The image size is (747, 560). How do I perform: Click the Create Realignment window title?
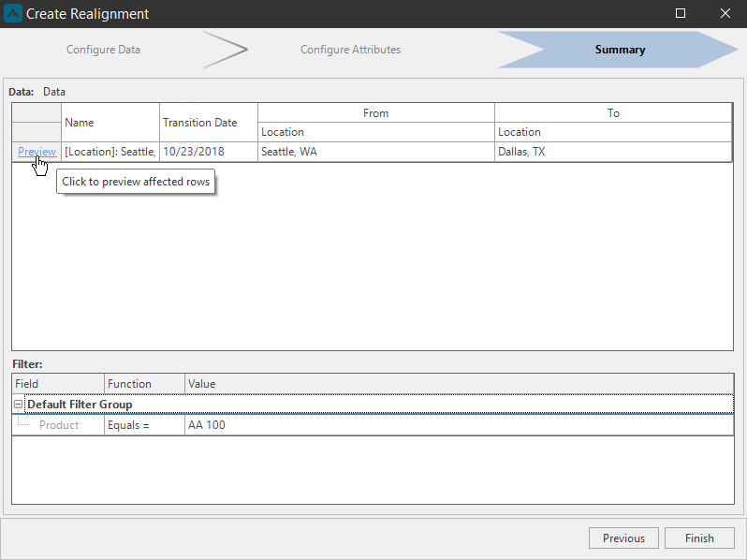[87, 14]
